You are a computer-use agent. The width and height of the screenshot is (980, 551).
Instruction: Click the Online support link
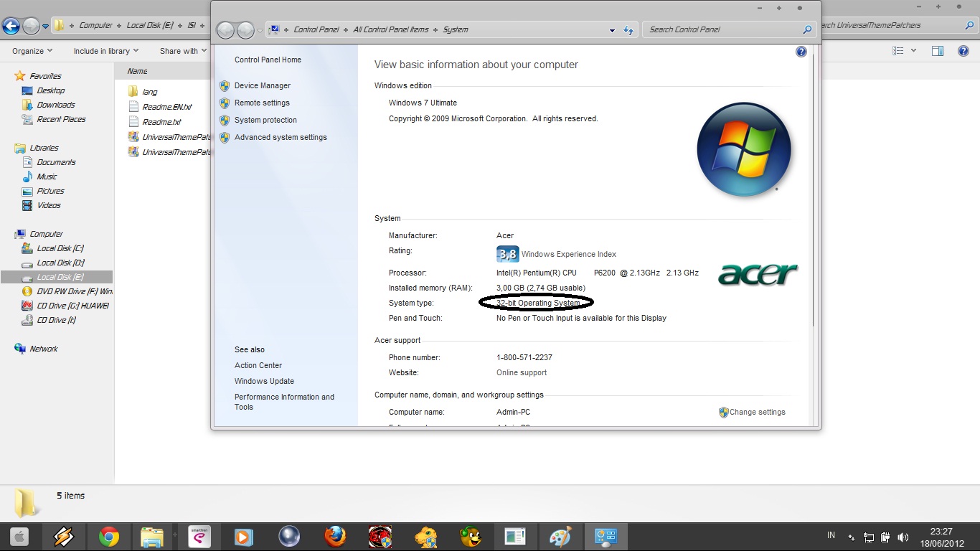pos(522,372)
